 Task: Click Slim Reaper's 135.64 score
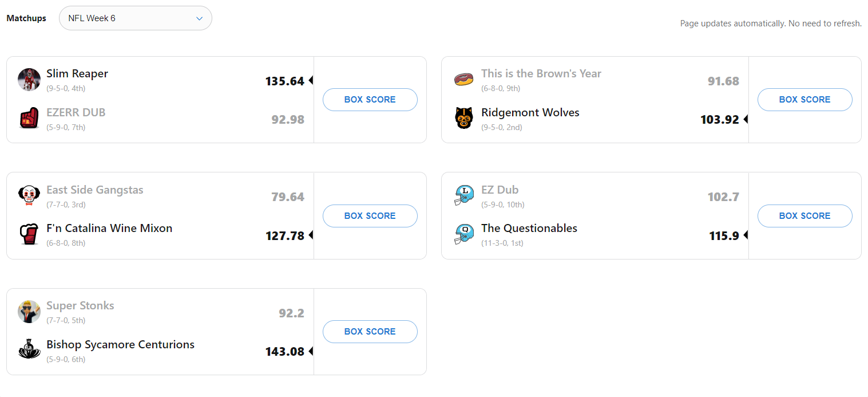coord(285,81)
